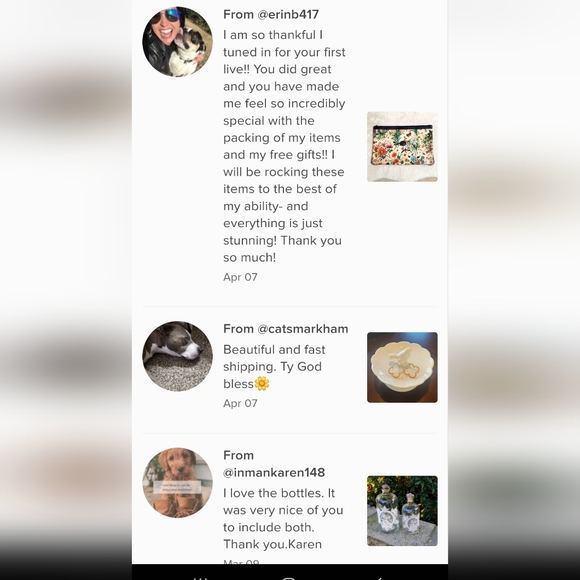Open the glass bottles item thumbnail
Screen dimensions: 580x580
click(402, 511)
